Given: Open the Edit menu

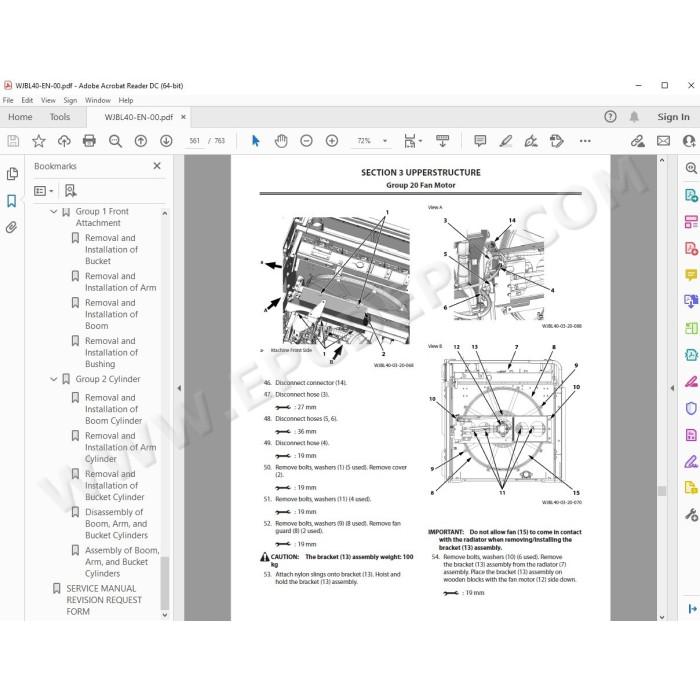Looking at the screenshot, I should point(27,100).
